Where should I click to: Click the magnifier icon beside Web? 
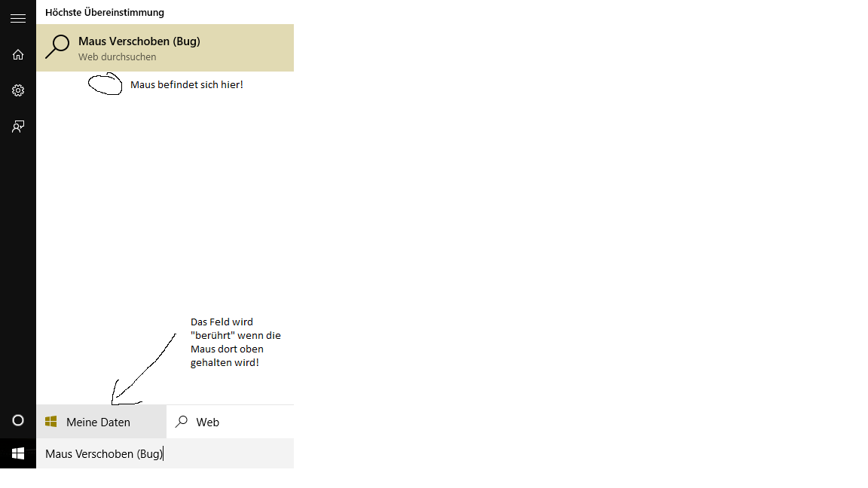click(x=181, y=422)
